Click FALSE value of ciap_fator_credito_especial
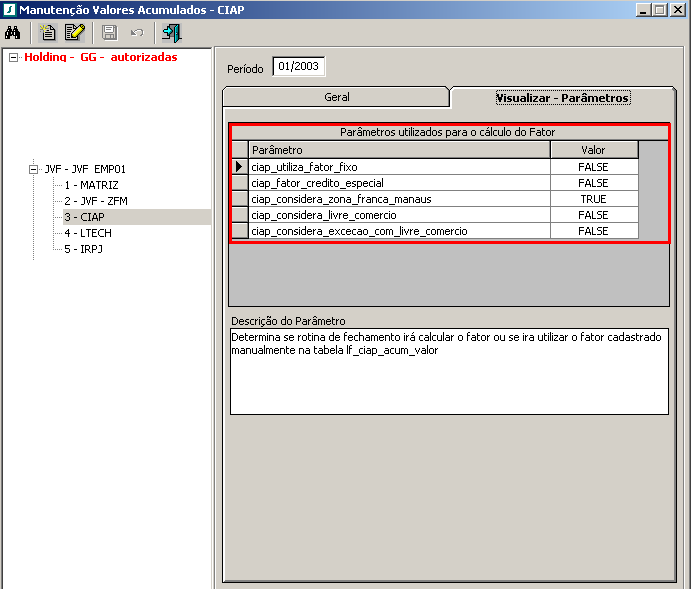The image size is (691, 589). (x=593, y=183)
